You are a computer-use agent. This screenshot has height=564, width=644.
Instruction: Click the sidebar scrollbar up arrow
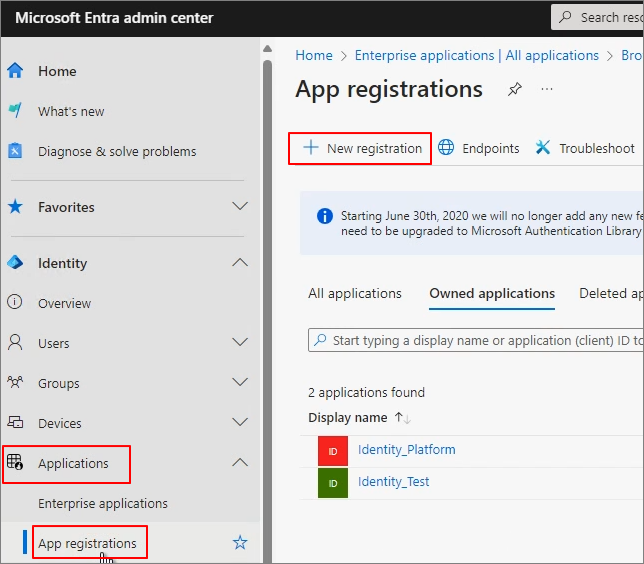coord(267,49)
